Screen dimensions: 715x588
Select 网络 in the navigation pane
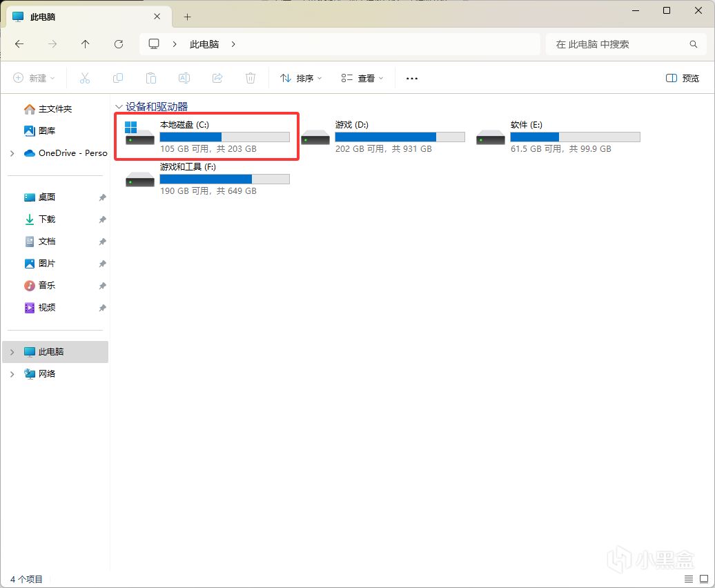(39, 374)
